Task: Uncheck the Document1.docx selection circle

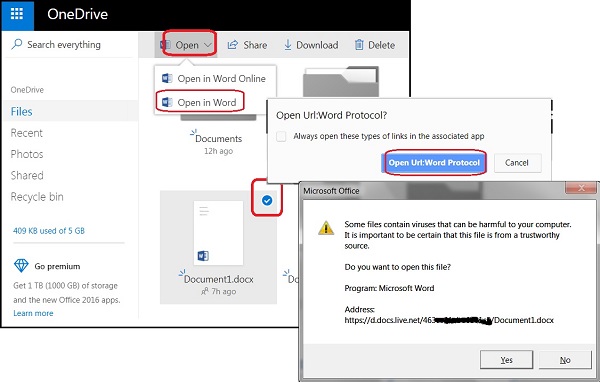Action: tap(267, 200)
